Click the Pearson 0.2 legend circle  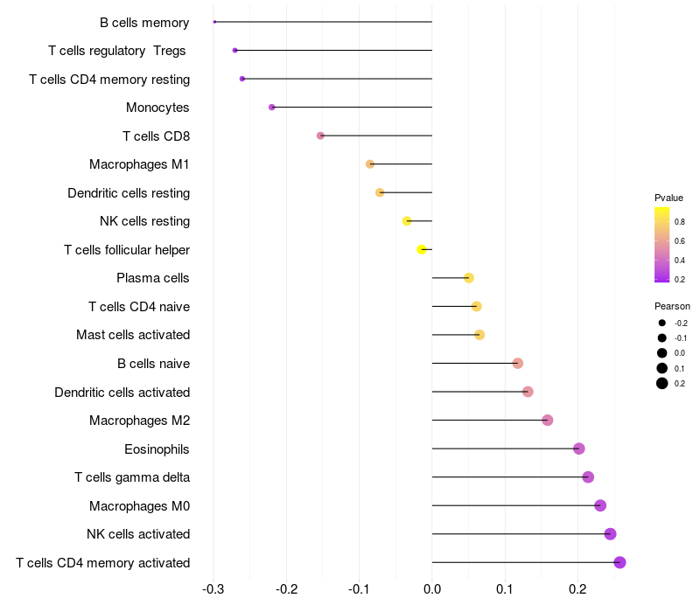click(x=662, y=383)
